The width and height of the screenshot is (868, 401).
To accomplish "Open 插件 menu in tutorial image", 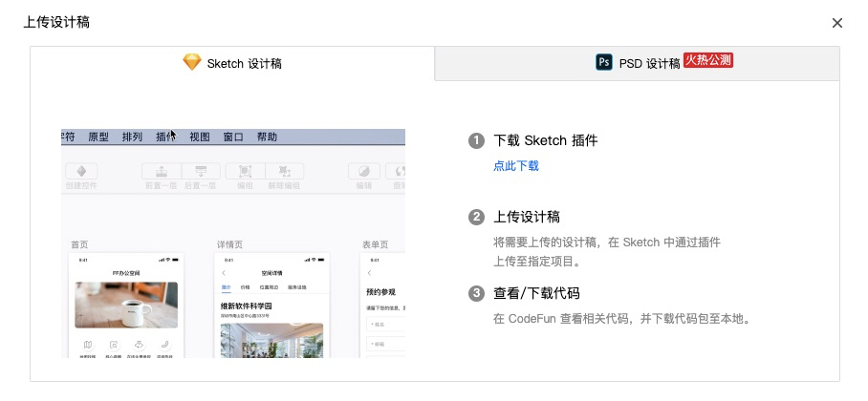I will click(165, 137).
